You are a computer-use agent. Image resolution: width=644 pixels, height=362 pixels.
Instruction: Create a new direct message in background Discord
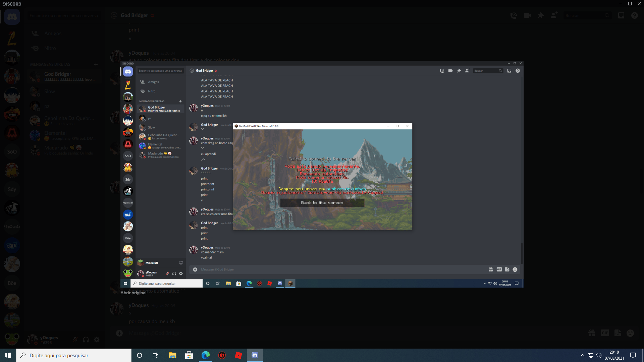pyautogui.click(x=96, y=64)
